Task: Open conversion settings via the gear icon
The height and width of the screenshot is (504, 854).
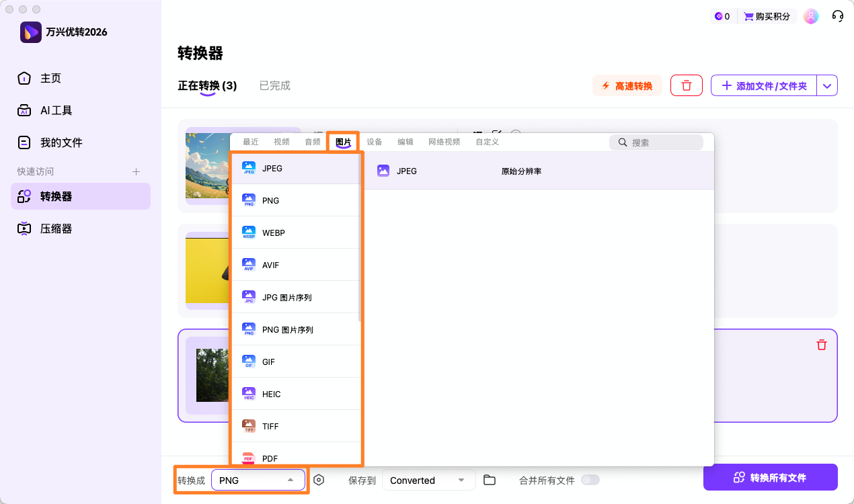Action: 319,480
